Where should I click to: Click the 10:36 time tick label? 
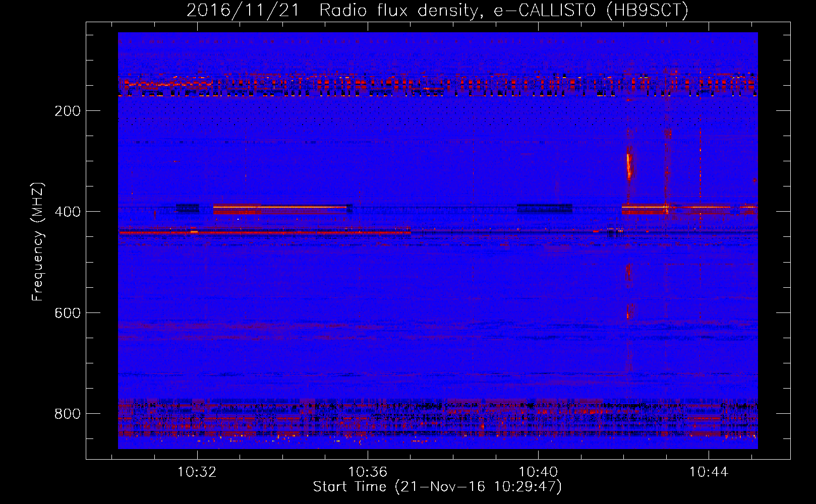pos(368,472)
